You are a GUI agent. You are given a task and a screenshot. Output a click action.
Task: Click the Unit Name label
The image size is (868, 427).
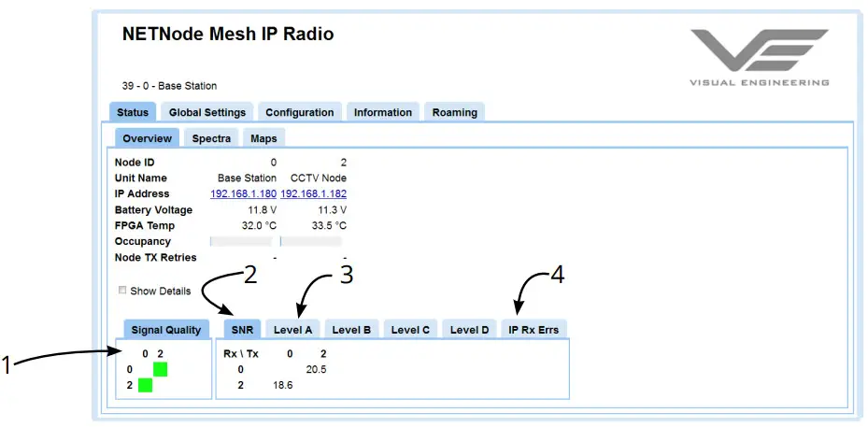[140, 178]
